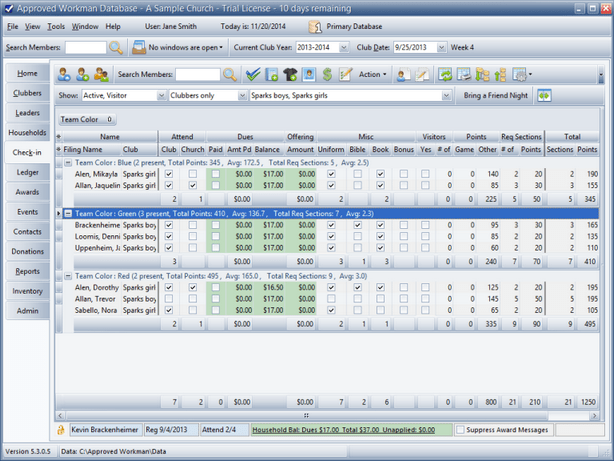The width and height of the screenshot is (614, 461).
Task: Toggle Book checkbox for Alen, Dorothy
Action: point(380,287)
